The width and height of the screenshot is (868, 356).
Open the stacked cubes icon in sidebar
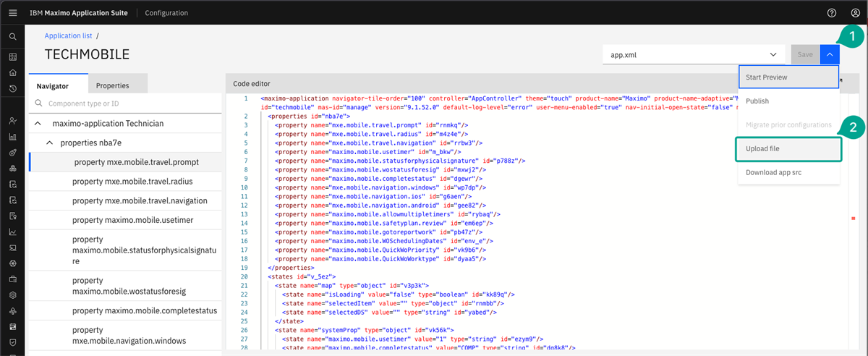(x=12, y=168)
